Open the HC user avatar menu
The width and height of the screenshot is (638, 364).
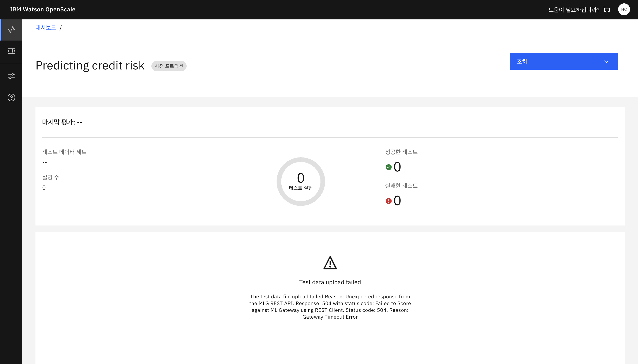point(624,10)
